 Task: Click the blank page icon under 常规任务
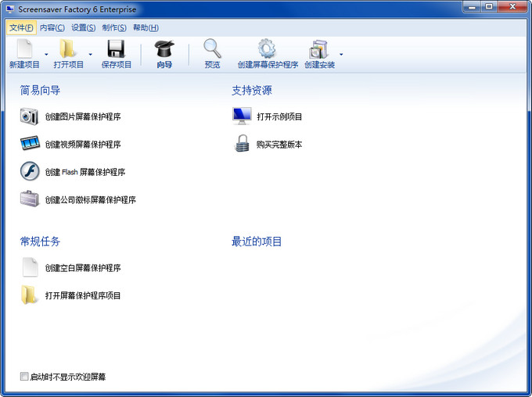tap(30, 267)
